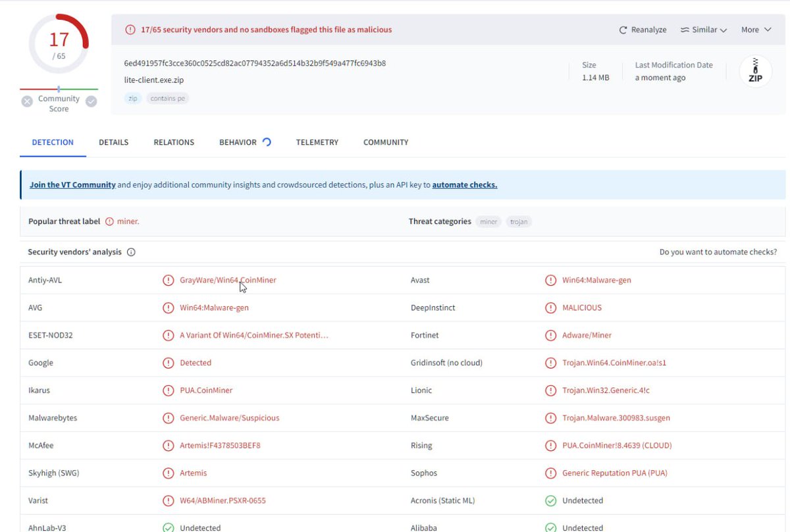Image resolution: width=790 pixels, height=532 pixels.
Task: Click the Reanalyze refresh icon
Action: [623, 30]
